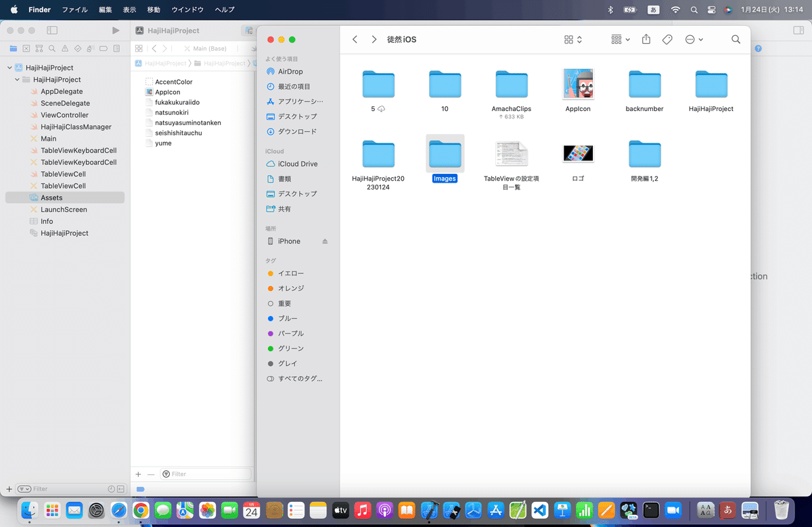Open Finder's action (ellipsis) menu

(694, 40)
